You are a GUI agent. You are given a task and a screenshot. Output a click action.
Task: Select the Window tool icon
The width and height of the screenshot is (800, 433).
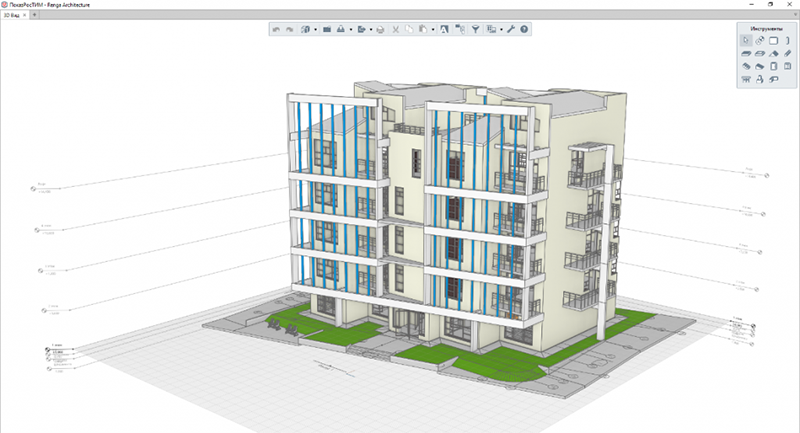tap(787, 66)
